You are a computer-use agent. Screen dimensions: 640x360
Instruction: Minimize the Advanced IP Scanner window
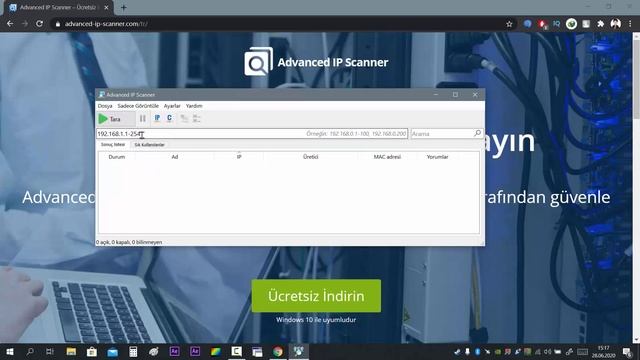point(436,95)
